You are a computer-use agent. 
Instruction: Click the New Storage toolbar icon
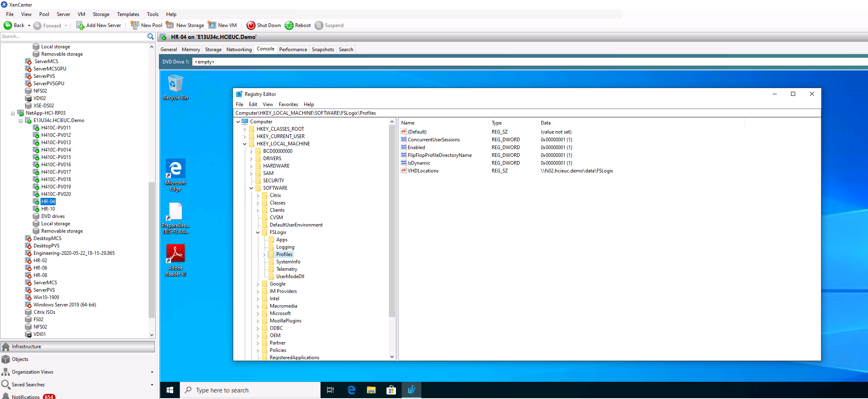170,25
